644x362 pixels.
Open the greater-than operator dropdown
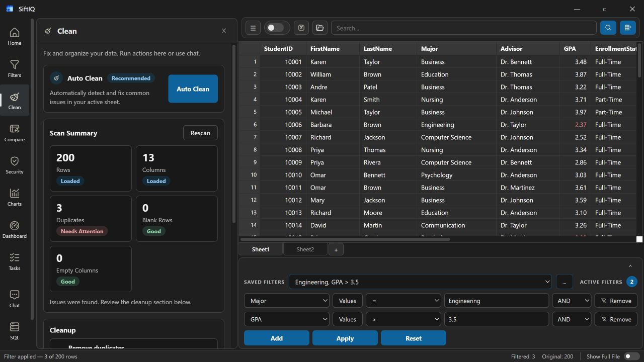(404, 319)
